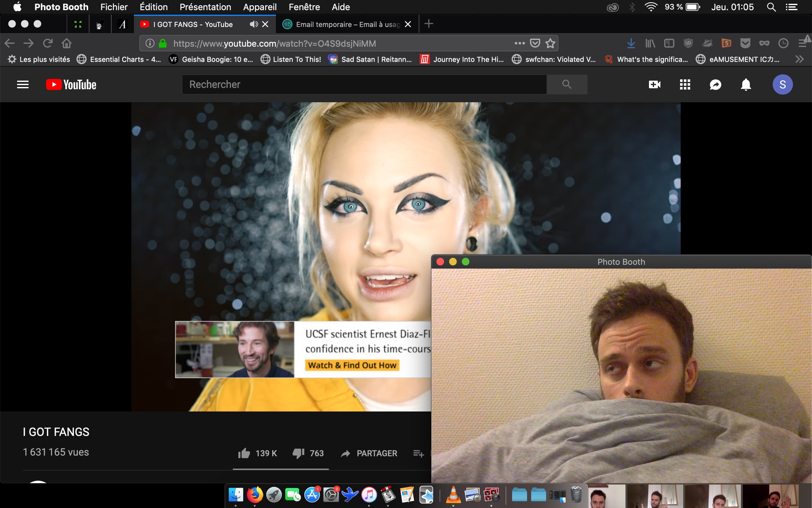Open Firefox library books icon

pyautogui.click(x=650, y=43)
